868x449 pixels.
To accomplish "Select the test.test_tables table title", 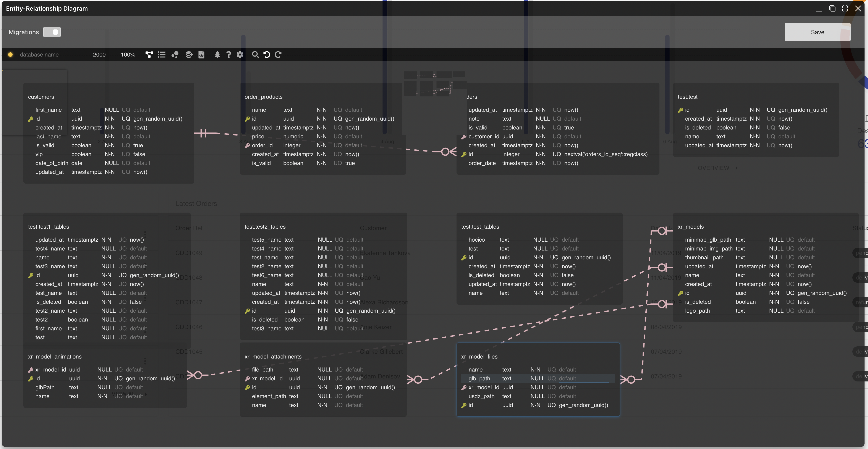I will coord(480,227).
